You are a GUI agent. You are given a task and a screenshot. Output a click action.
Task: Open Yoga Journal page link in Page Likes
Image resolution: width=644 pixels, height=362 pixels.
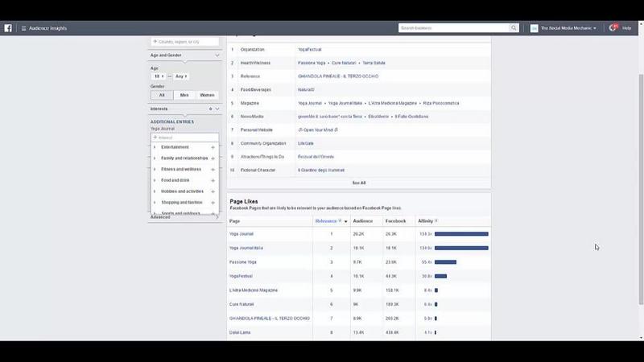point(241,234)
